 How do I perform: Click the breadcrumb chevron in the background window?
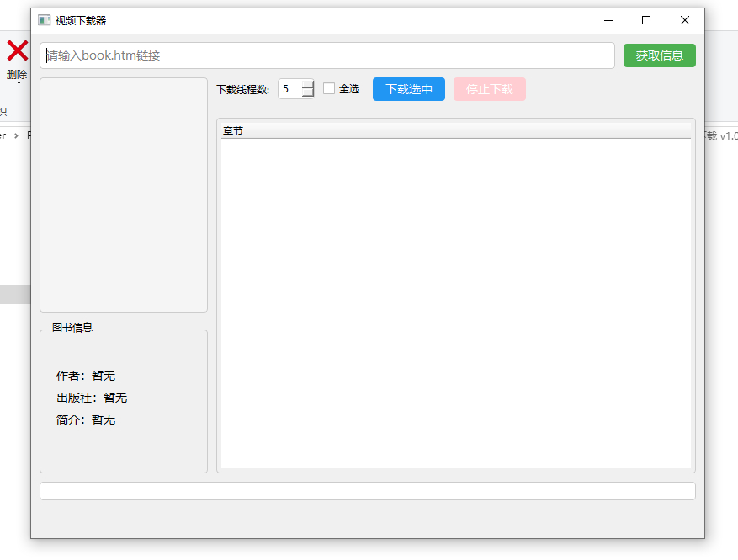pos(17,136)
